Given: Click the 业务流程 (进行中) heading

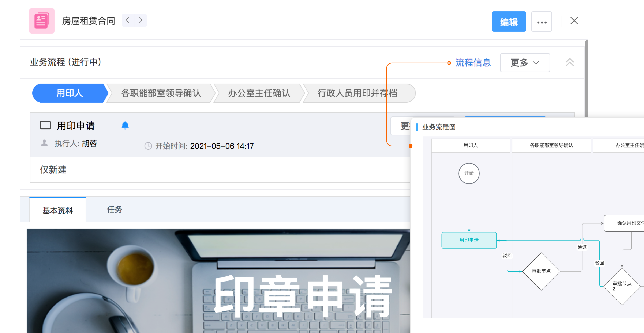Looking at the screenshot, I should pyautogui.click(x=66, y=62).
